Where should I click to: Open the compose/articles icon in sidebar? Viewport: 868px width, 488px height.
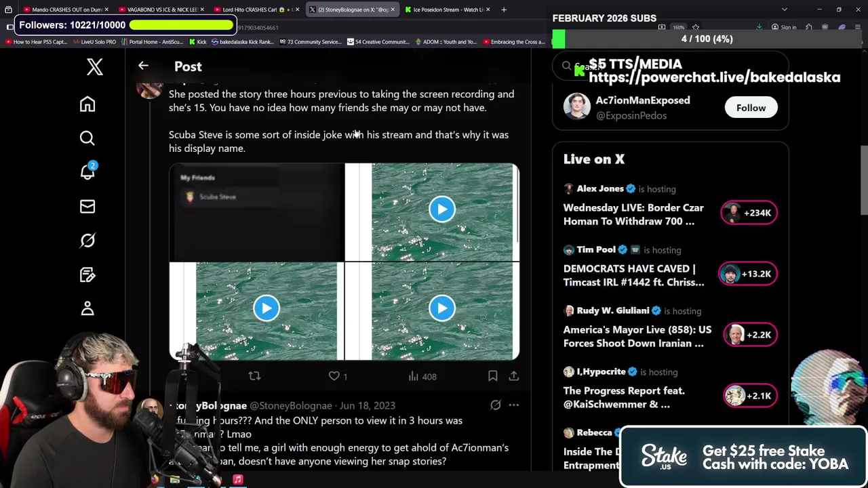87,274
